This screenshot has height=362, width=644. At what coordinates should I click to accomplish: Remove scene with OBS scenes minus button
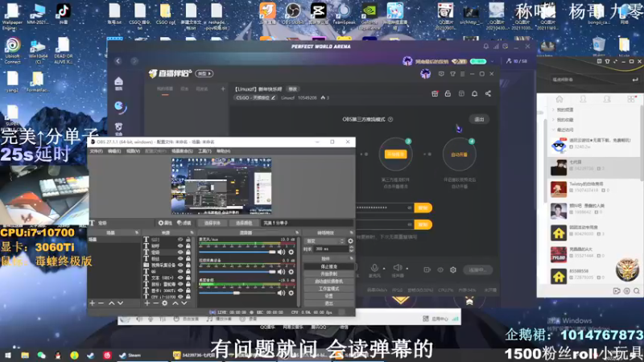(101, 303)
